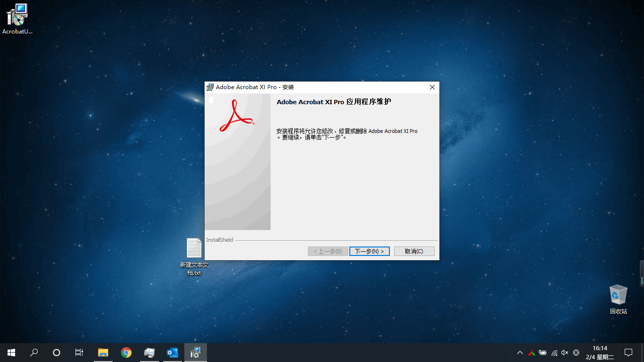The image size is (644, 362).
Task: Show hidden system tray icons
Action: pyautogui.click(x=520, y=353)
